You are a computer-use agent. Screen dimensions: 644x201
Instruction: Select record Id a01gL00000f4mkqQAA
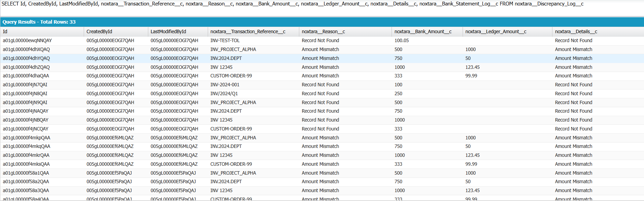pos(26,146)
